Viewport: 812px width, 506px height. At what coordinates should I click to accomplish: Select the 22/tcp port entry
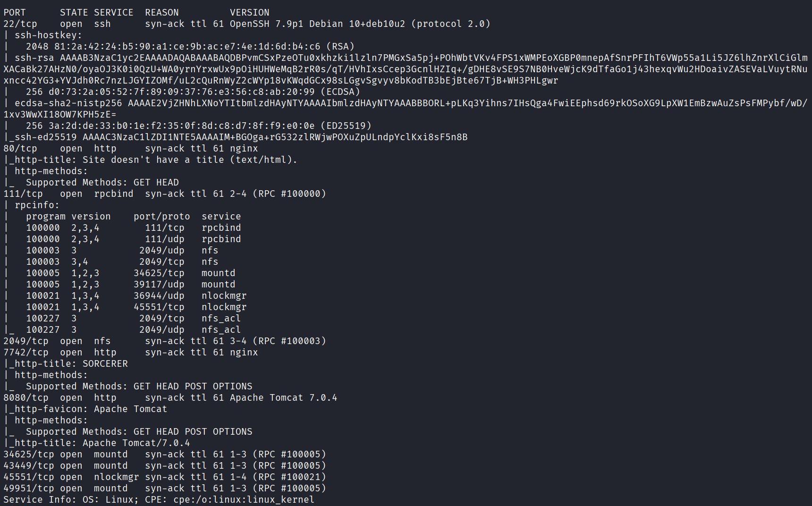tap(20, 24)
